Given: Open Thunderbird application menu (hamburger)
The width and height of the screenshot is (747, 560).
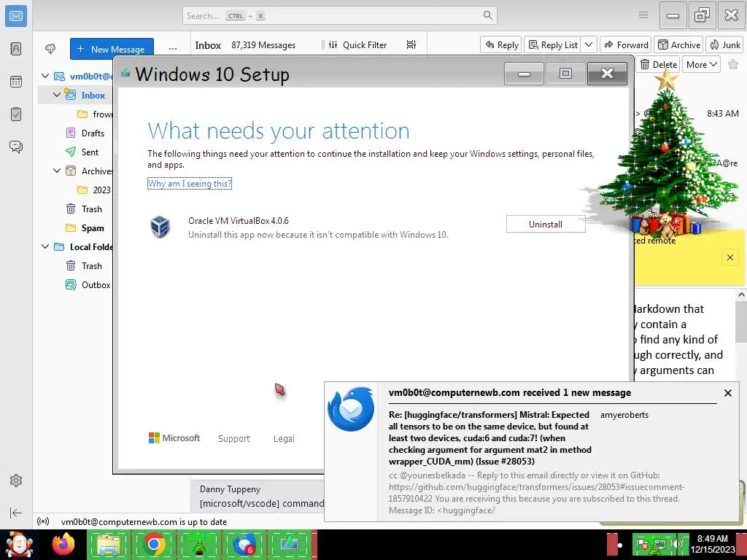Looking at the screenshot, I should pos(643,15).
